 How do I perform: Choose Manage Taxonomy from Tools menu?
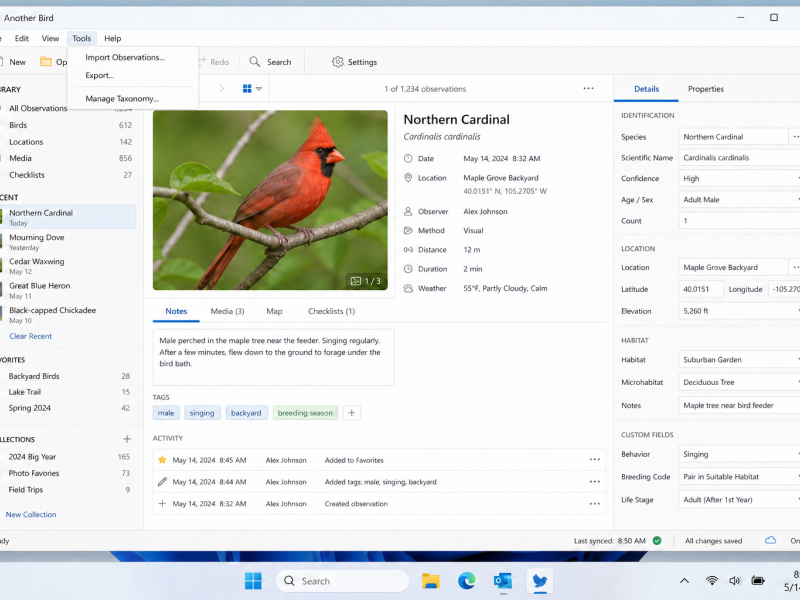[122, 98]
